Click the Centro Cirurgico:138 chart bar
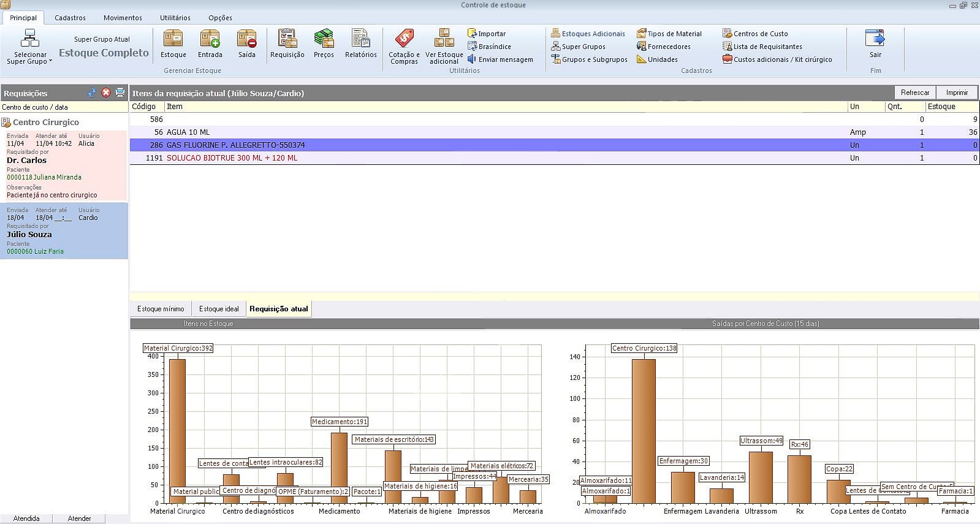Screen dimensions: 980x524 pos(644,431)
